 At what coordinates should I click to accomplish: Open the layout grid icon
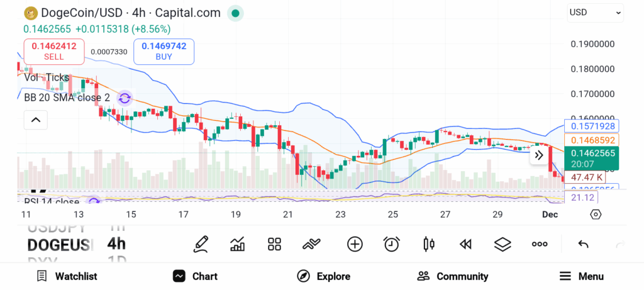click(274, 244)
